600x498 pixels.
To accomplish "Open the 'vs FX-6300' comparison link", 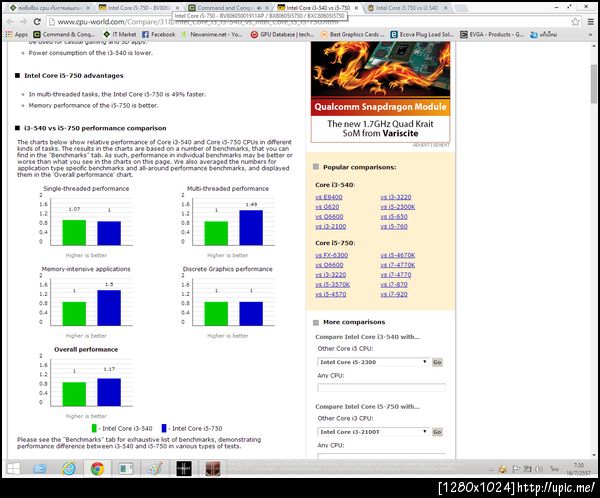I will point(331,255).
